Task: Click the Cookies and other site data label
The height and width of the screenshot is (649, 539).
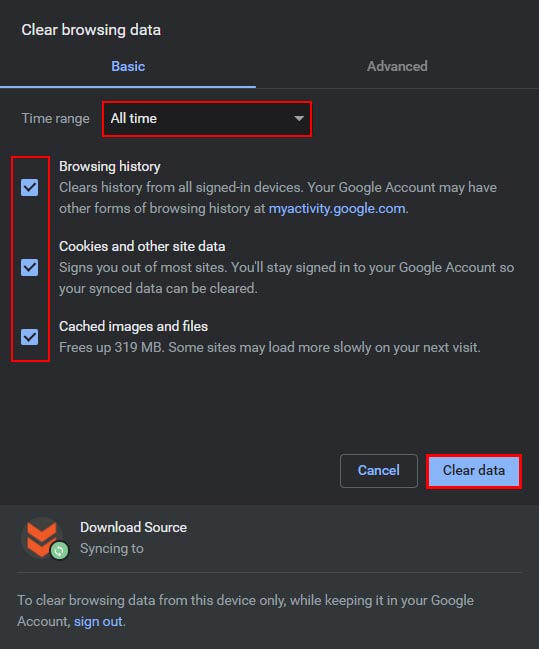Action: pos(142,246)
